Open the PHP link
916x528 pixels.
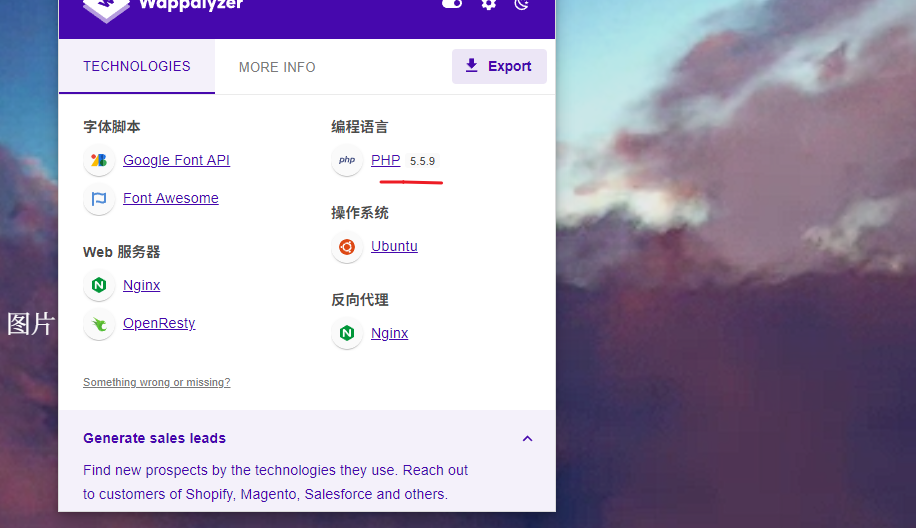(386, 160)
